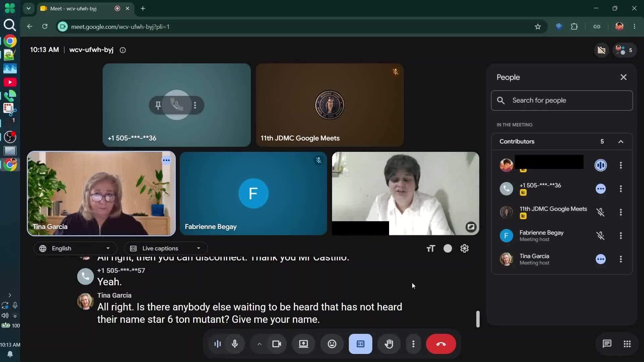Open more actions for +1 505-***-**36

[621, 189]
